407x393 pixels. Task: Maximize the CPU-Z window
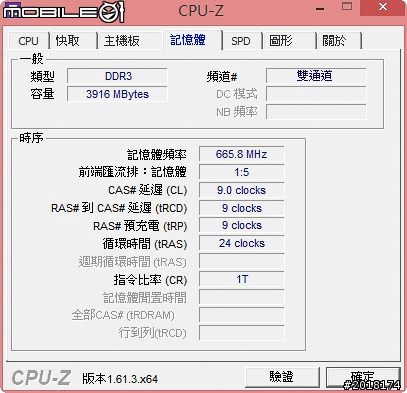pos(347,7)
